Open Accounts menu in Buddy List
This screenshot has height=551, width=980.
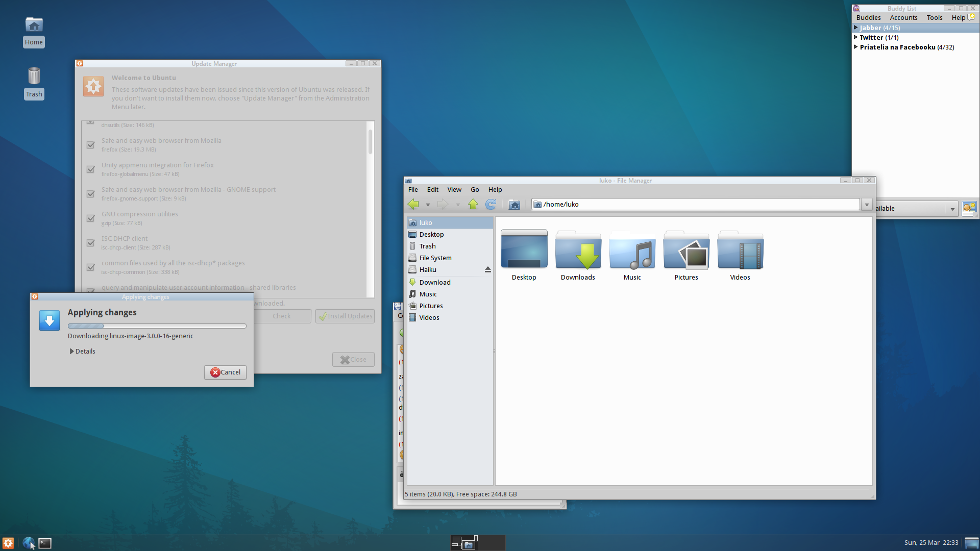click(903, 17)
